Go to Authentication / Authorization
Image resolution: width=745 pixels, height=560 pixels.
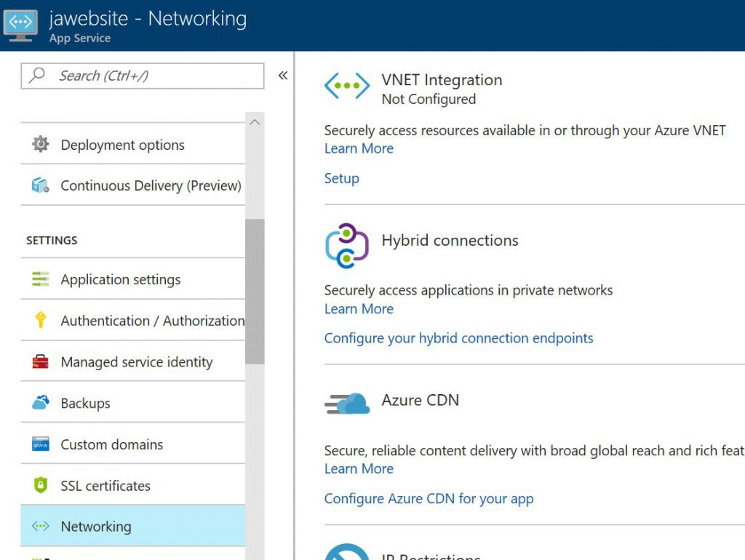(x=133, y=321)
